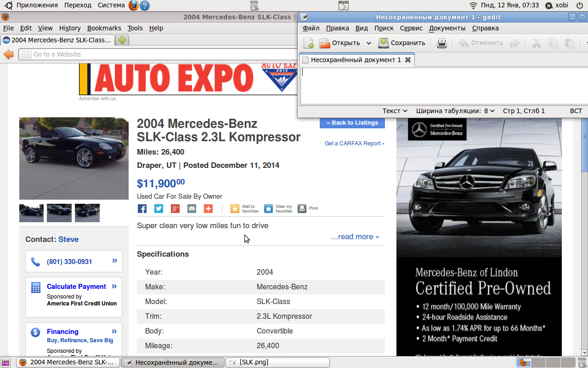Click the Firefox back arrow button

[8, 54]
